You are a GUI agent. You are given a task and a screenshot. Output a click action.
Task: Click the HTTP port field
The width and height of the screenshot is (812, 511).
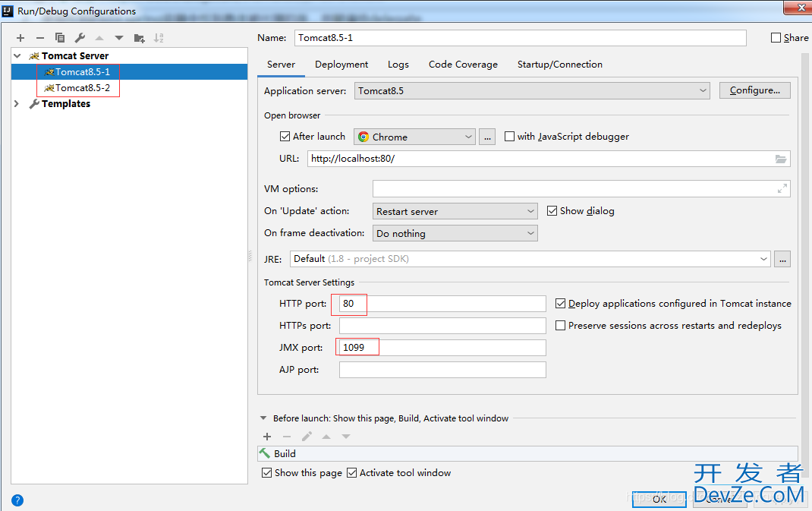pyautogui.click(x=442, y=303)
